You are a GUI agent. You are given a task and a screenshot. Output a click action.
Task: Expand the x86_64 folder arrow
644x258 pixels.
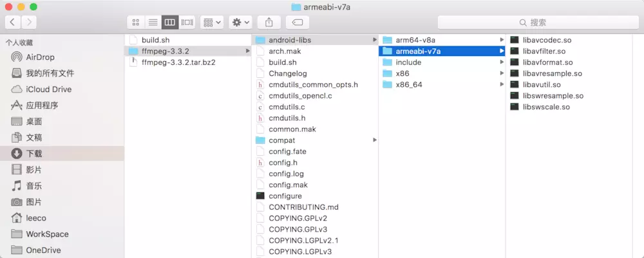502,84
